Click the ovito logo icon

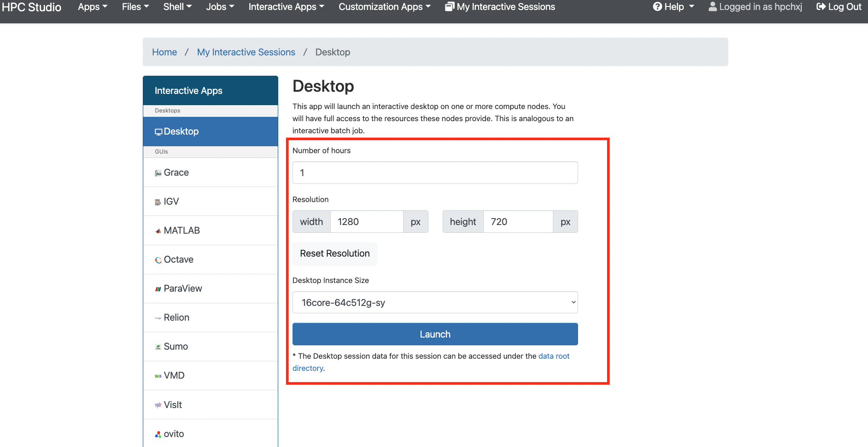[x=158, y=434]
